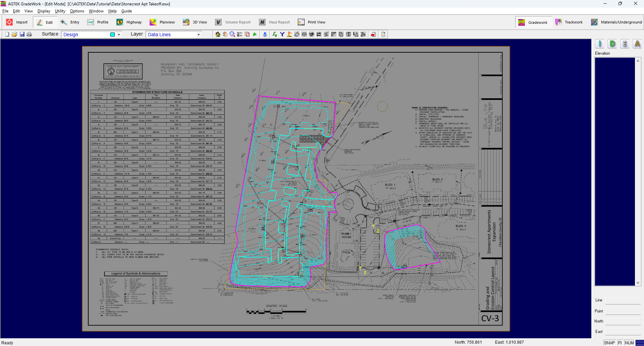Toggle SNAP in the status bar

(609, 342)
